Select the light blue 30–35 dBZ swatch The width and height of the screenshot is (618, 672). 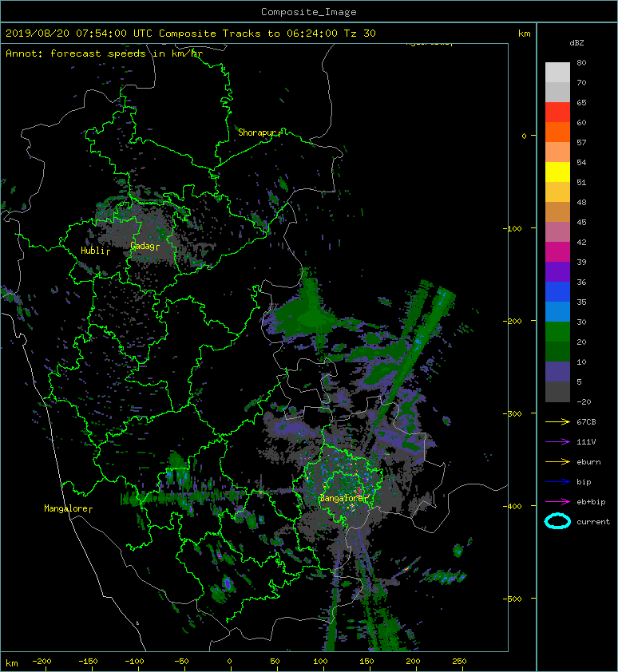[557, 311]
